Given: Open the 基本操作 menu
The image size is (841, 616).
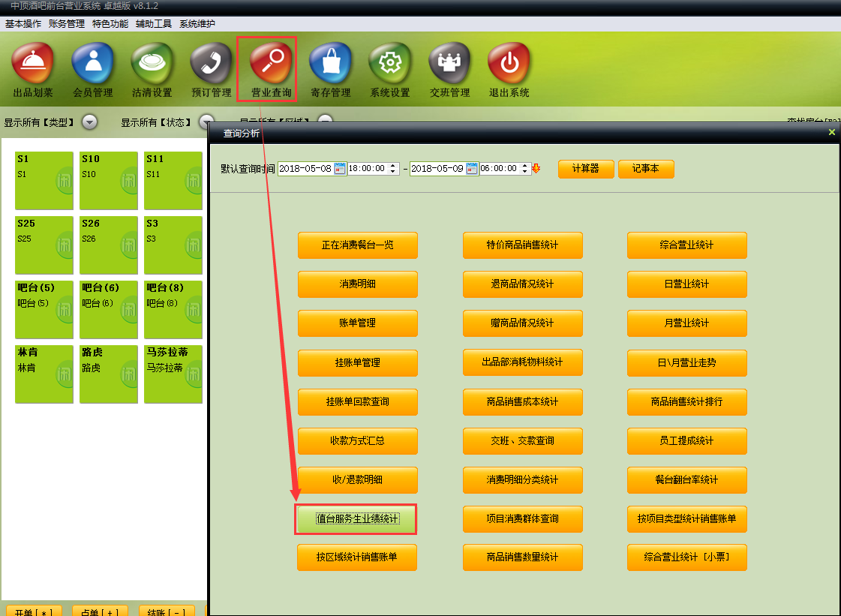Looking at the screenshot, I should pos(23,24).
